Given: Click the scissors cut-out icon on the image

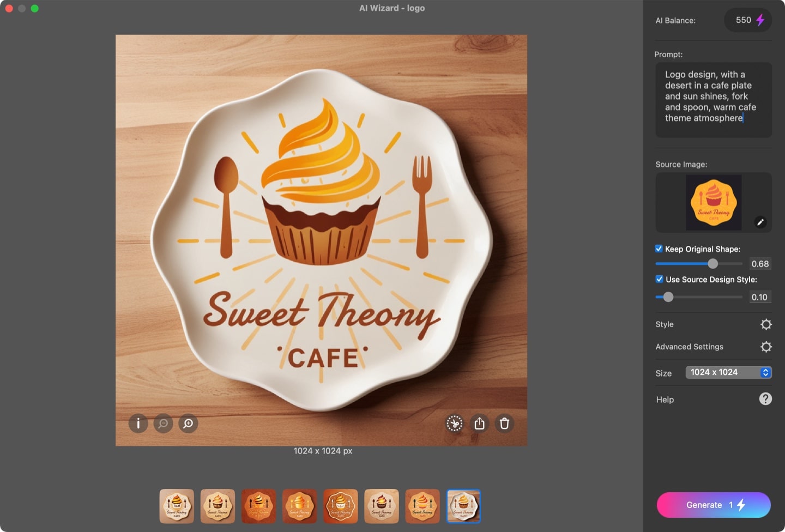Looking at the screenshot, I should [x=455, y=424].
